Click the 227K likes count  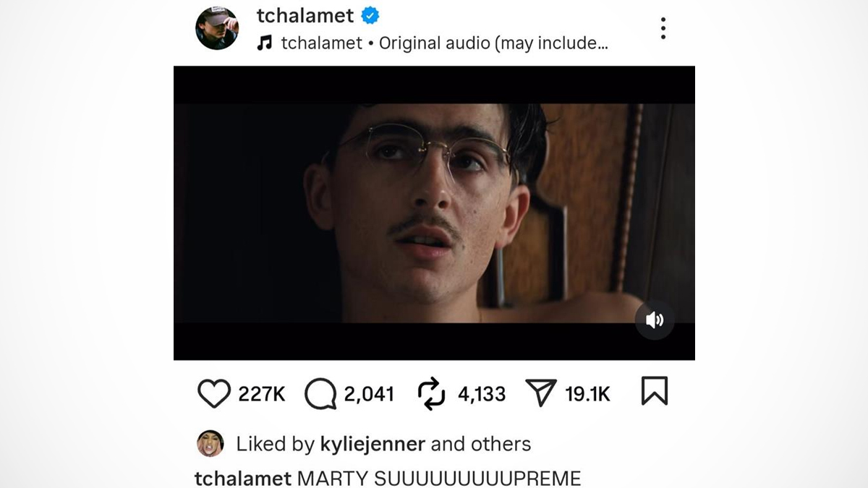point(262,394)
